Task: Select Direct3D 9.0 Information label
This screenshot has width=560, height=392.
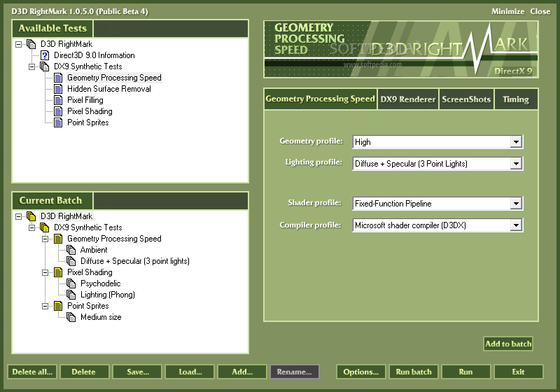Action: 94,55
